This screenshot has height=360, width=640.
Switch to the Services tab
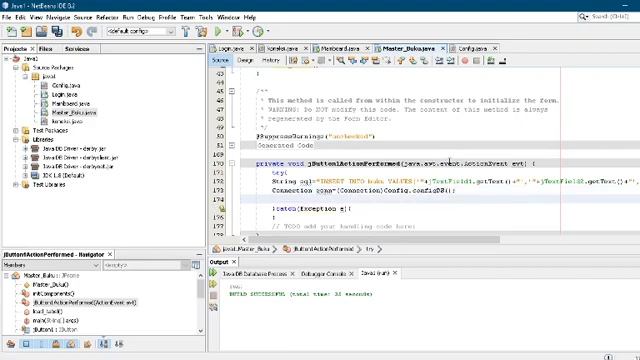(77, 49)
